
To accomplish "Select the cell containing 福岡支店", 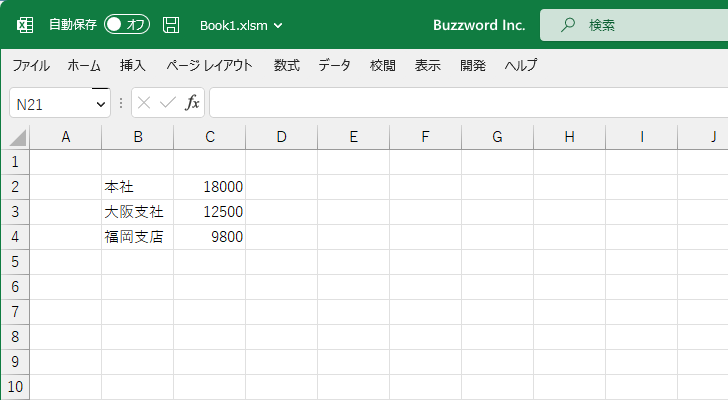I will tap(137, 237).
